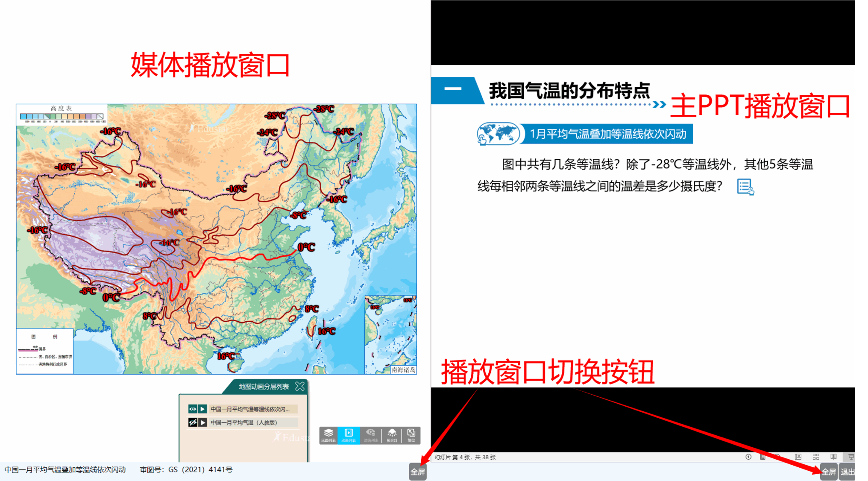Click the 透镜列表 lens list icon
The height and width of the screenshot is (481, 868).
371,435
